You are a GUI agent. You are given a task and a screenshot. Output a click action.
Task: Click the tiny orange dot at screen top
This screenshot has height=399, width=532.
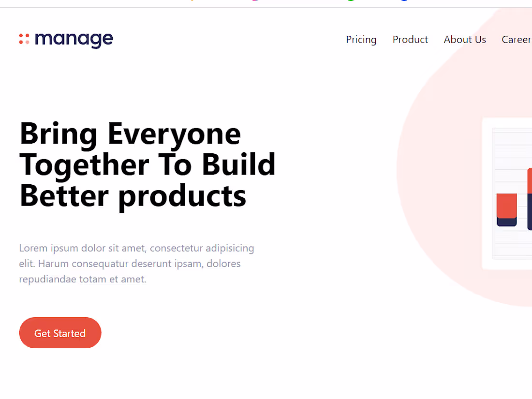(192, 0)
